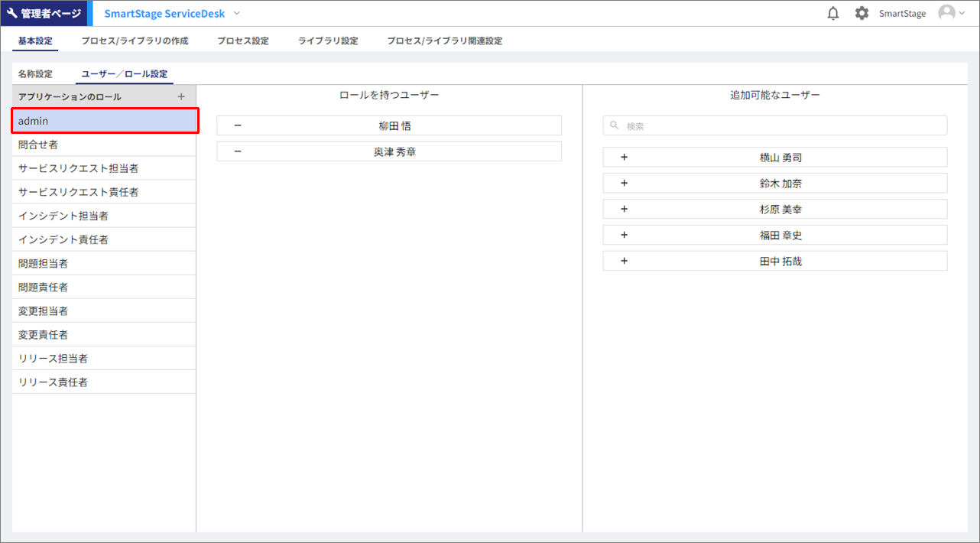Click the 管理者ページ button
The height and width of the screenshot is (543, 980).
44,14
